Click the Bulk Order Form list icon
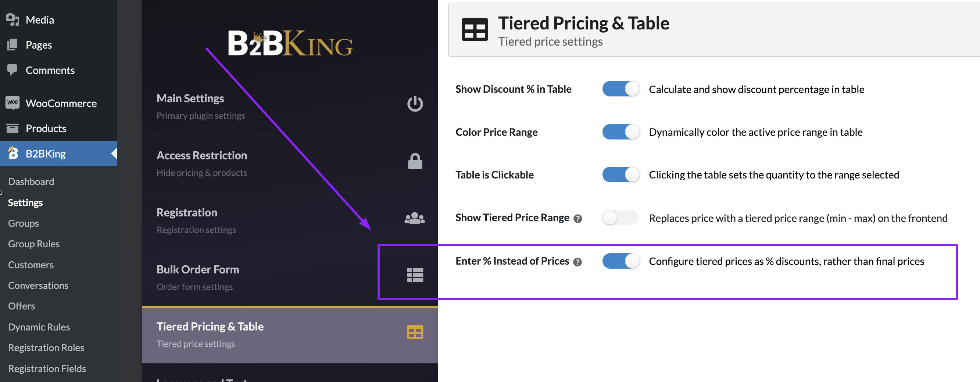The image size is (980, 382). [x=415, y=275]
